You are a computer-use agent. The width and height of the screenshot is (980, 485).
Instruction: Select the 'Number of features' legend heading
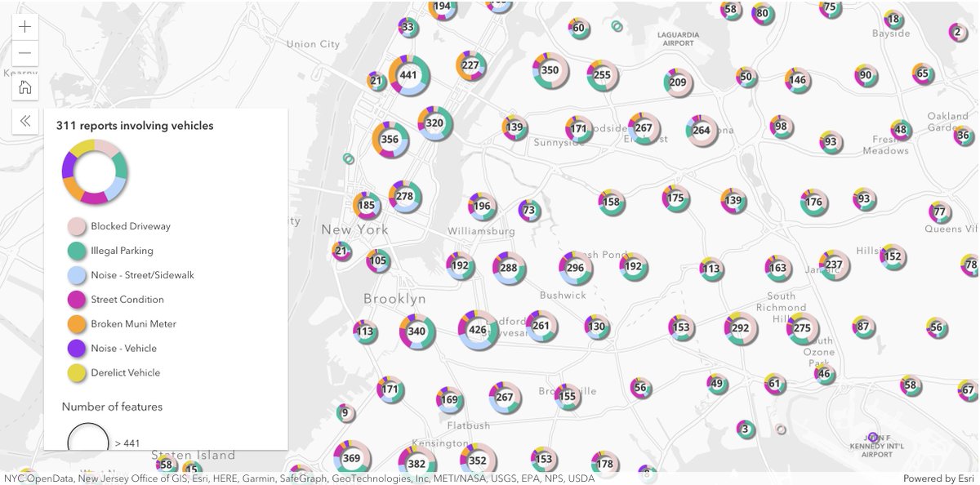112,407
